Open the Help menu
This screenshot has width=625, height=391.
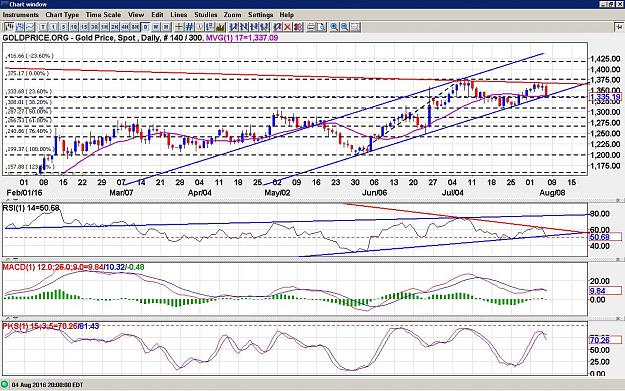tap(287, 15)
